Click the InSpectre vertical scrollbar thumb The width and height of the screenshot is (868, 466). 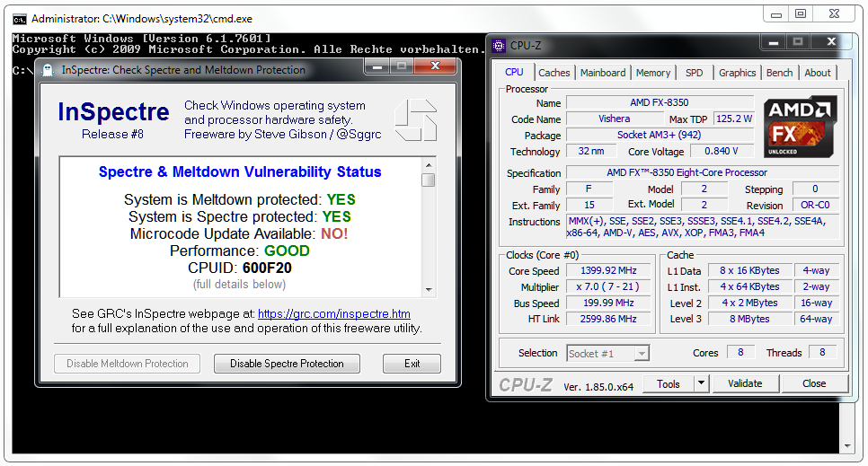tap(428, 180)
